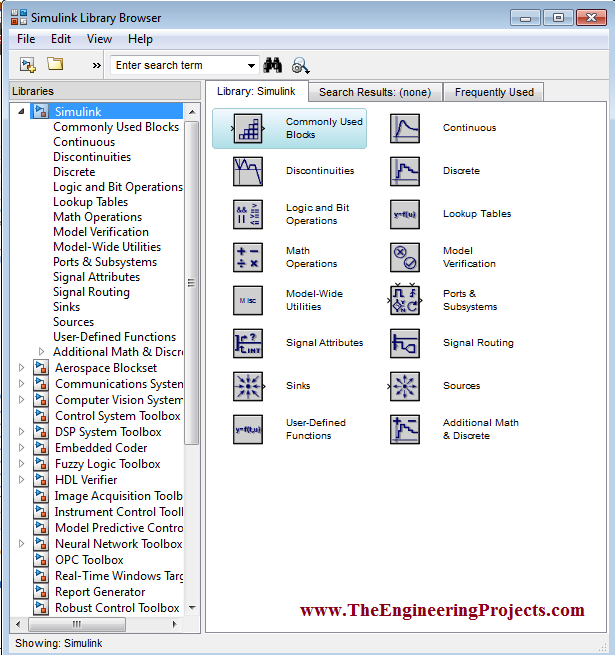Open the Math Operations library icon
This screenshot has width=615, height=655.
248,257
